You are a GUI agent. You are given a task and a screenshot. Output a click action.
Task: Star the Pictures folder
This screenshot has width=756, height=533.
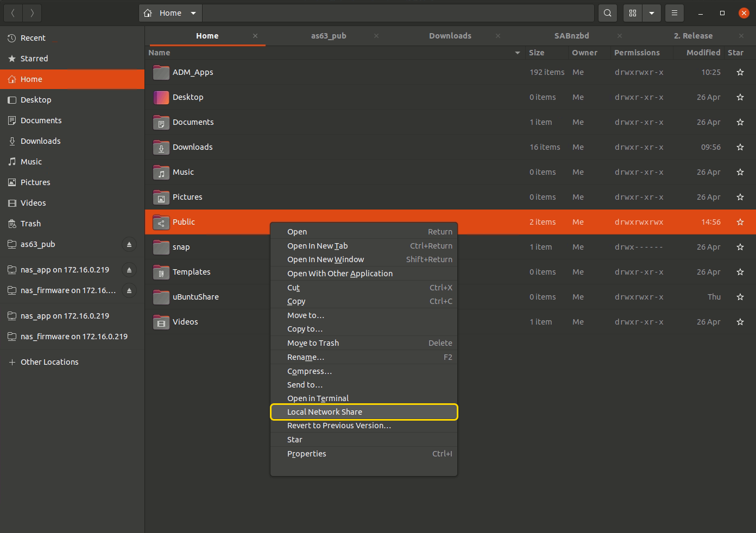click(740, 197)
